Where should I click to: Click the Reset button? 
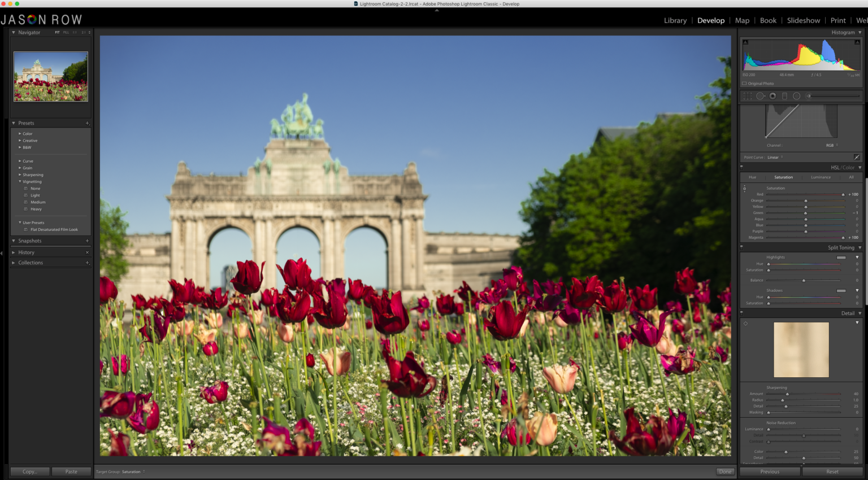[832, 472]
